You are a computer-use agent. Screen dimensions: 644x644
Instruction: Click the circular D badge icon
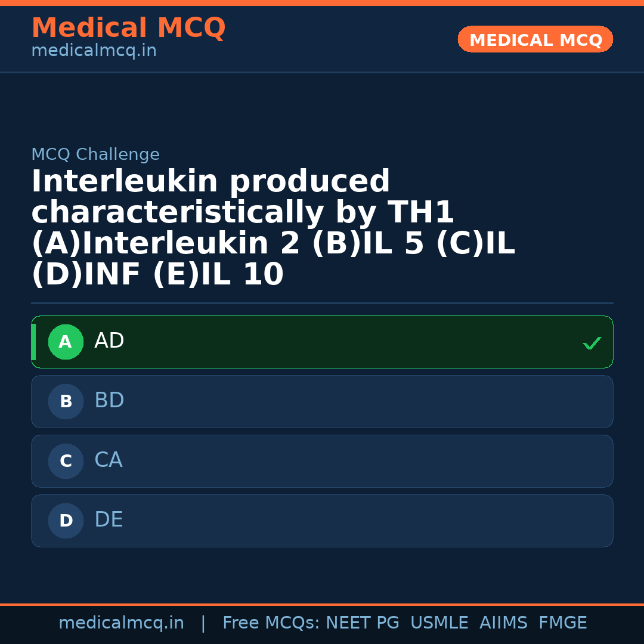click(66, 521)
